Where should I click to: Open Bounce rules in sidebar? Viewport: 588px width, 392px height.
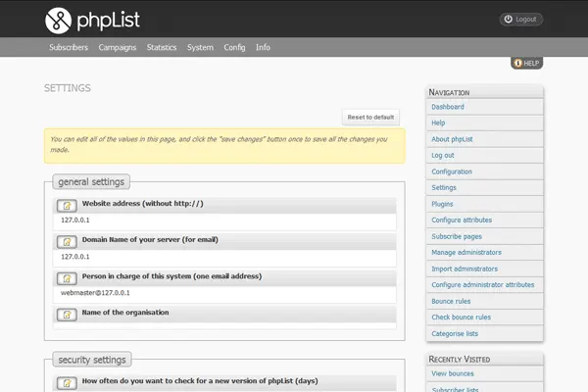[x=451, y=301]
